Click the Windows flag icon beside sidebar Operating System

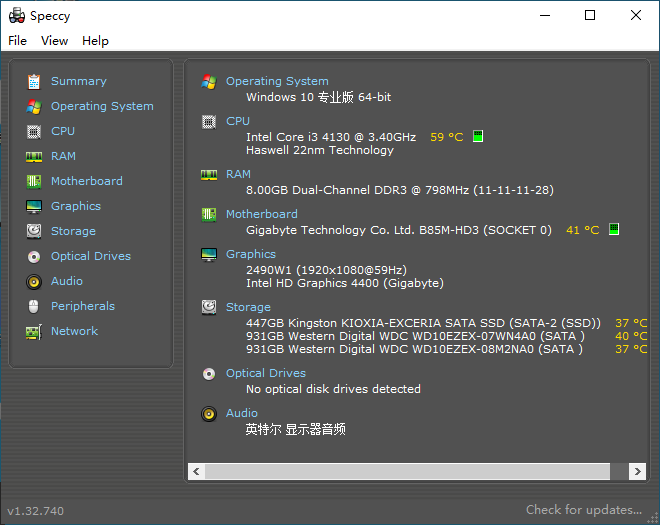pos(34,107)
